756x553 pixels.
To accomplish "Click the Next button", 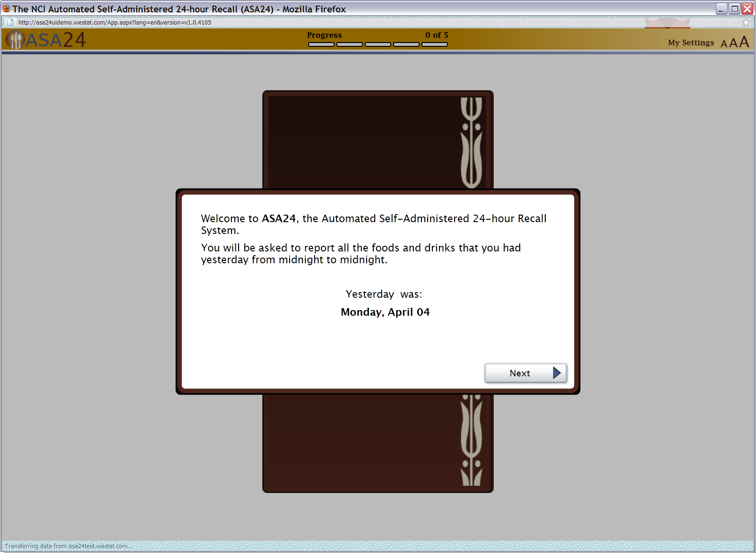I will pos(525,373).
